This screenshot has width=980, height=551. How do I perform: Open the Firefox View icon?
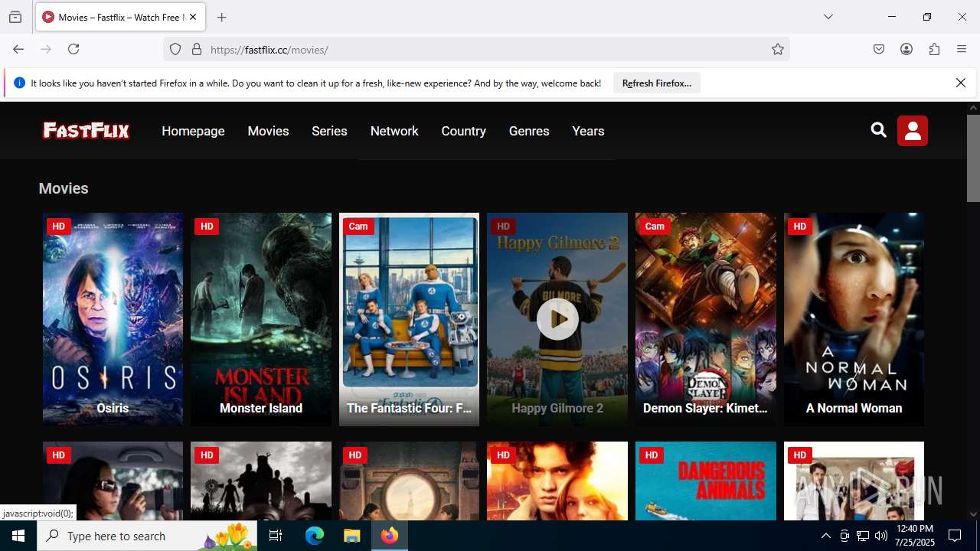tap(15, 17)
